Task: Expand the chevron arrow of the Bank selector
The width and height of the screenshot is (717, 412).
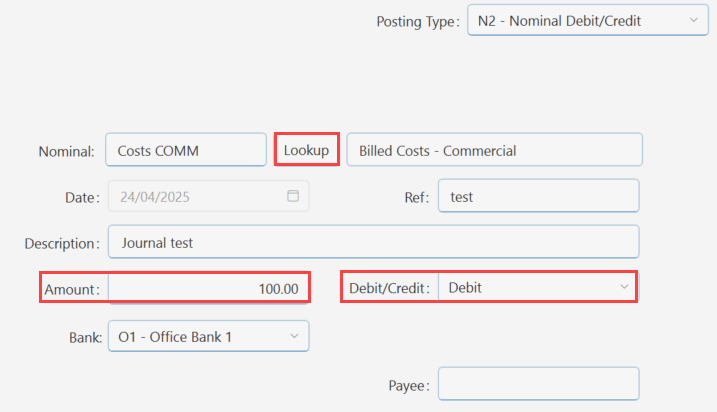Action: pyautogui.click(x=294, y=336)
